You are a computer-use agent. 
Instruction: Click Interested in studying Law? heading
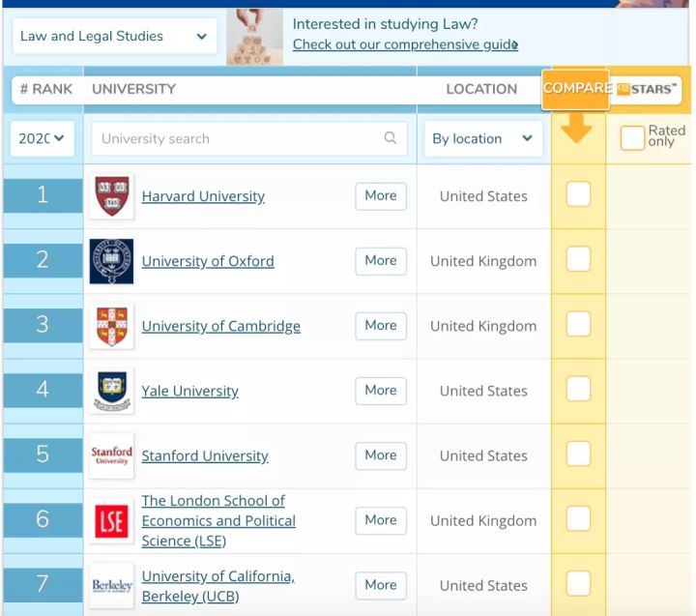tap(386, 24)
